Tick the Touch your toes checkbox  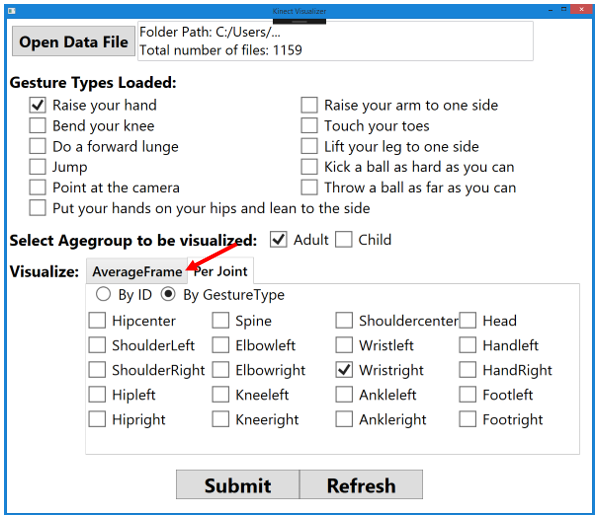pos(310,126)
